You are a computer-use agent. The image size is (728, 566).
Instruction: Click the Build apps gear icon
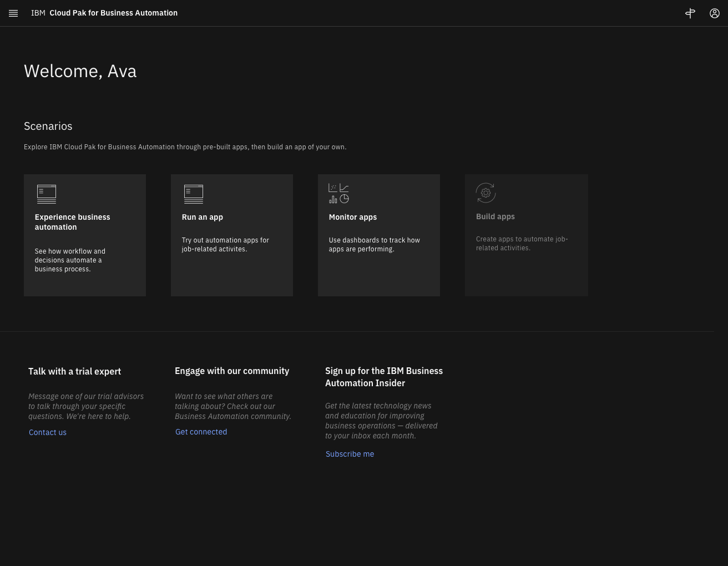[486, 193]
